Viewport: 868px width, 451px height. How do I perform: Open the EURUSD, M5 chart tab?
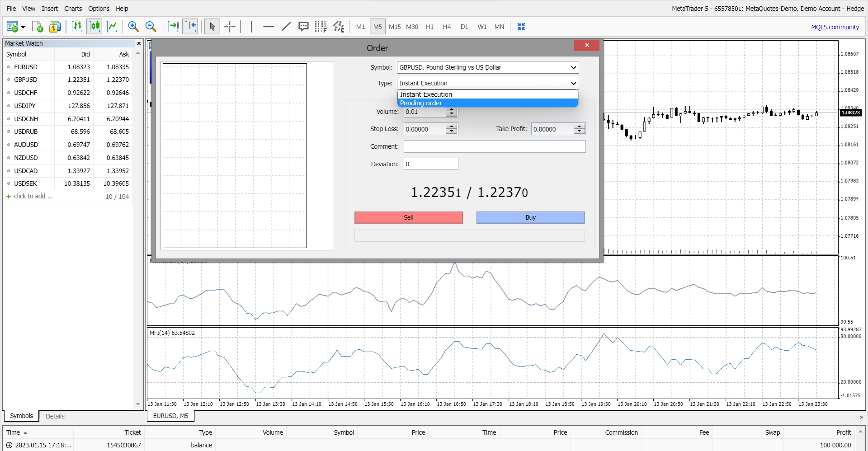click(x=170, y=416)
